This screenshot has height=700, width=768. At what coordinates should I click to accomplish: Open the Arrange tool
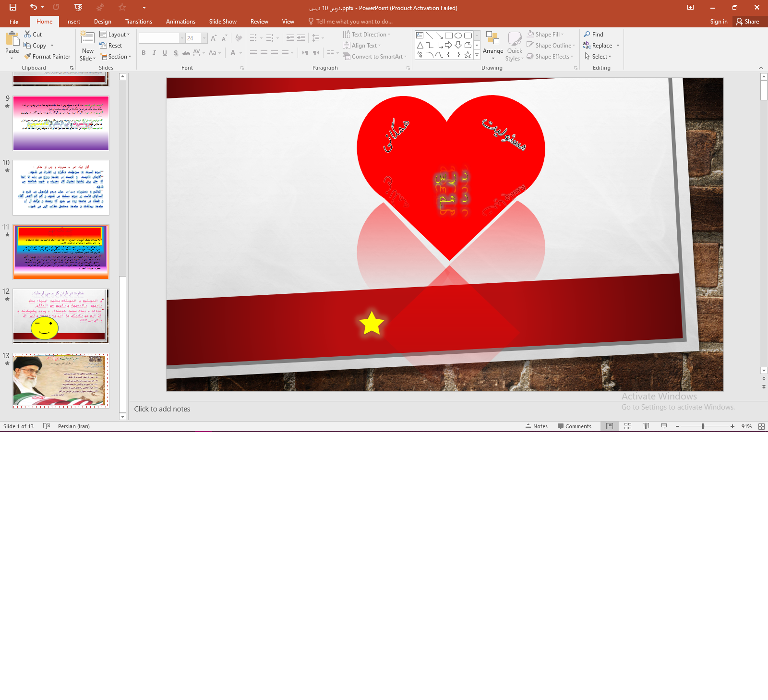[492, 46]
